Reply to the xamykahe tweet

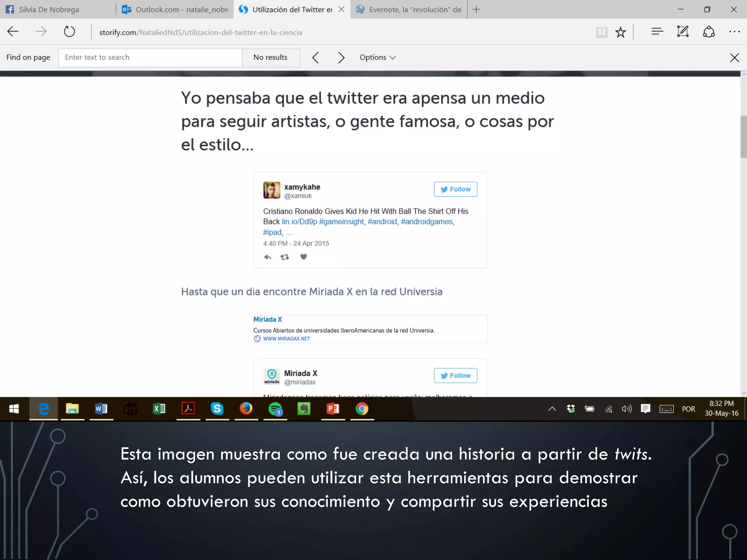click(x=267, y=257)
